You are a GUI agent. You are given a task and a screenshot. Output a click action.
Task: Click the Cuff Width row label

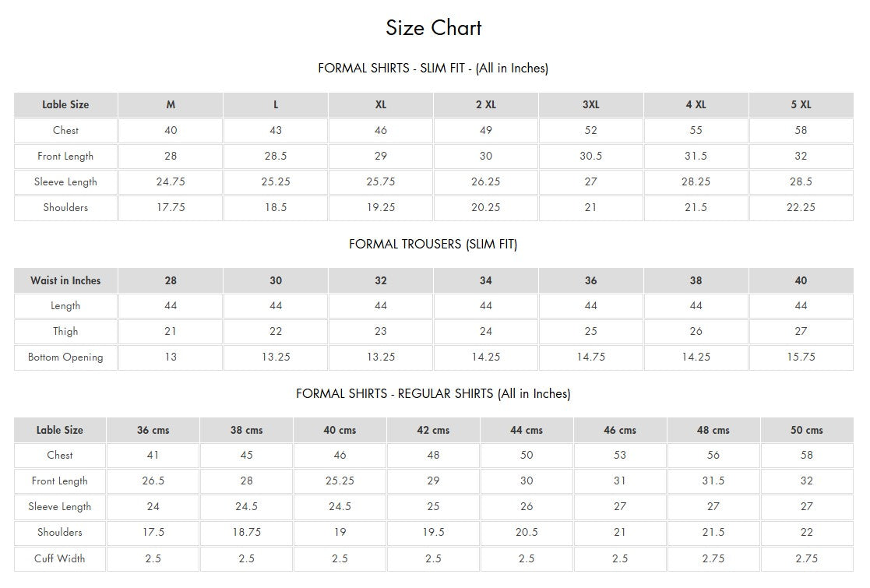(59, 558)
